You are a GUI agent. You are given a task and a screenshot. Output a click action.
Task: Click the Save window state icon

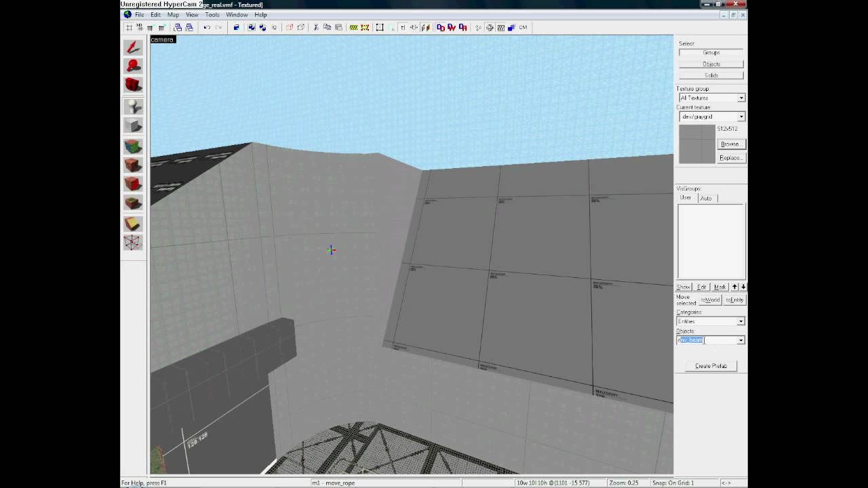(189, 27)
